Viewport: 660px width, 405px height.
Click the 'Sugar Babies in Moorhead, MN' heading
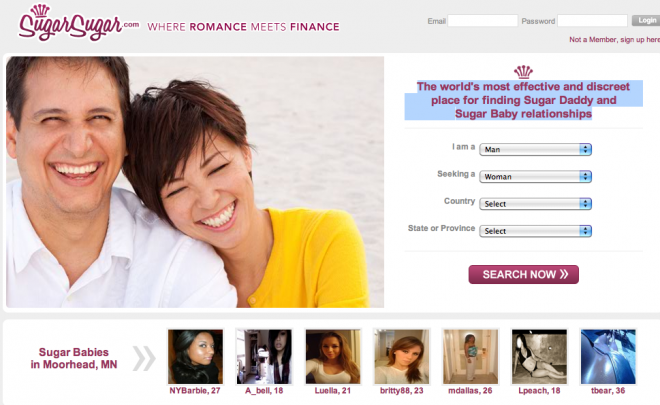tap(74, 358)
